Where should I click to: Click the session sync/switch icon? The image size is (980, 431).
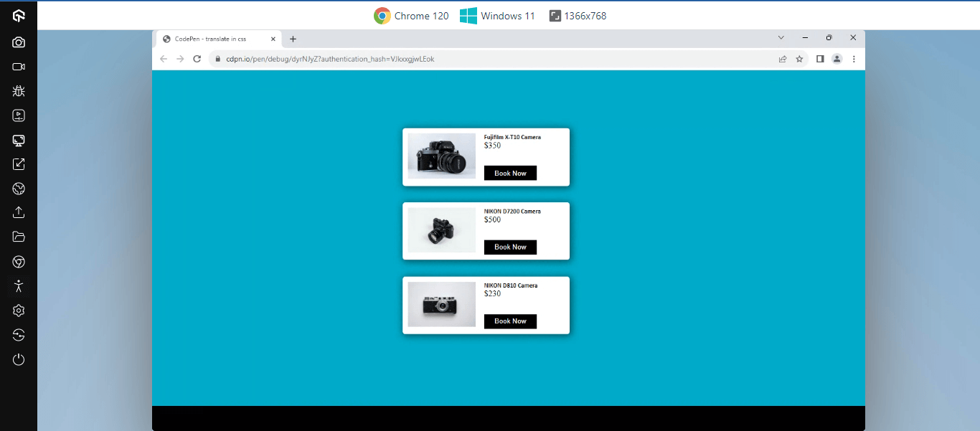click(x=19, y=335)
